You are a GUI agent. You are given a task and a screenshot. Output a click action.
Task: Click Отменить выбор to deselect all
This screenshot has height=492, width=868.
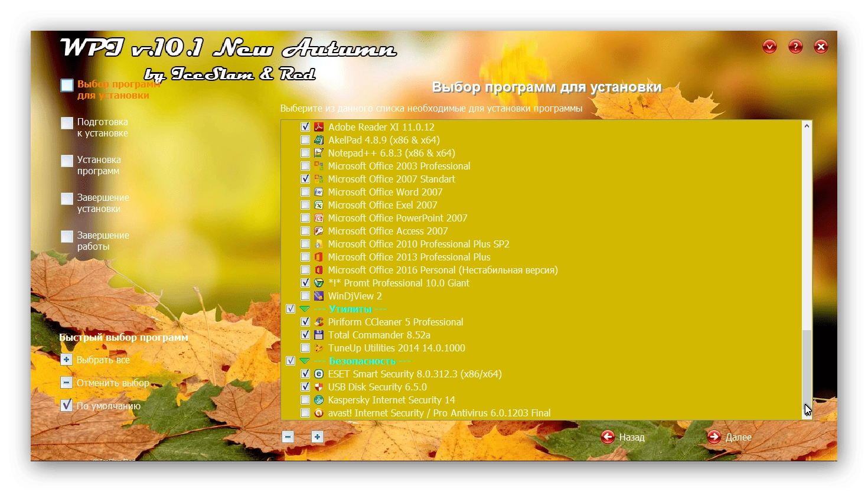click(x=105, y=383)
